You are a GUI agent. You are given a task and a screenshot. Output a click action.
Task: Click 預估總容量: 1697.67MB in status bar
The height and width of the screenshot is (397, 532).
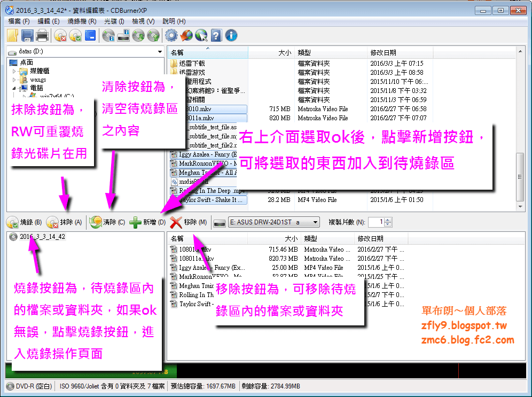click(x=203, y=386)
